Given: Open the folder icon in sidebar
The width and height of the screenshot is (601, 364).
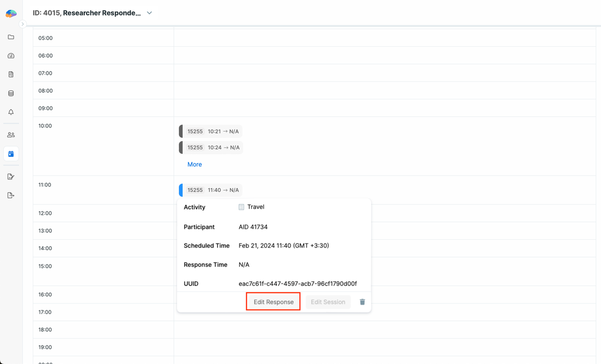Looking at the screenshot, I should click(x=11, y=37).
